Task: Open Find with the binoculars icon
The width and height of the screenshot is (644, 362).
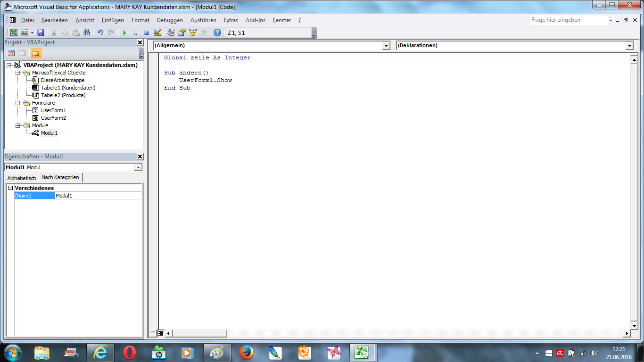Action: [x=86, y=33]
